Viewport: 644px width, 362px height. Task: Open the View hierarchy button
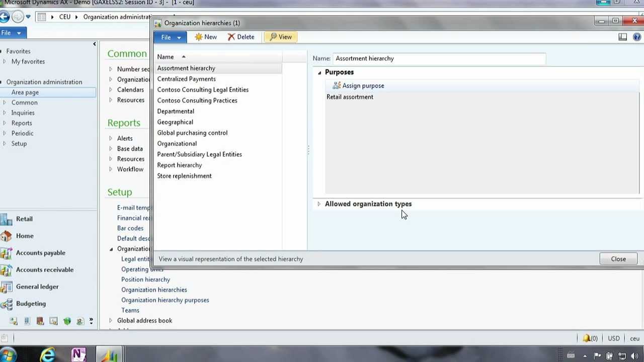(x=281, y=37)
